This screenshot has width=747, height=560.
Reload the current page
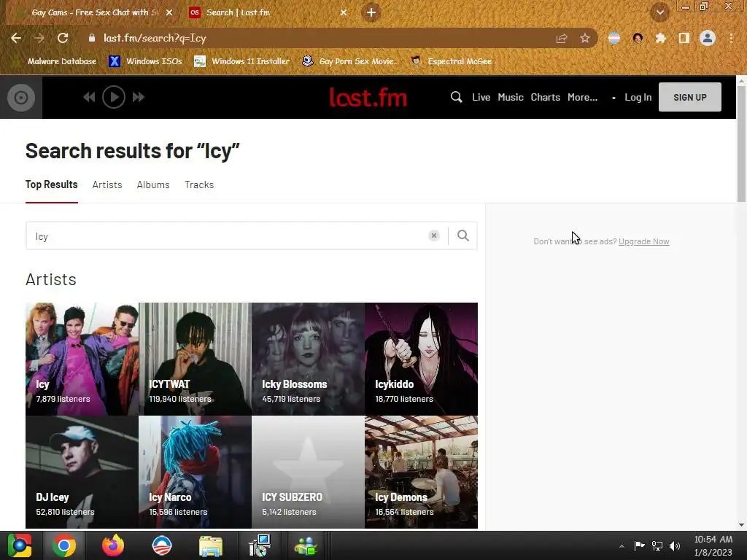pyautogui.click(x=63, y=38)
